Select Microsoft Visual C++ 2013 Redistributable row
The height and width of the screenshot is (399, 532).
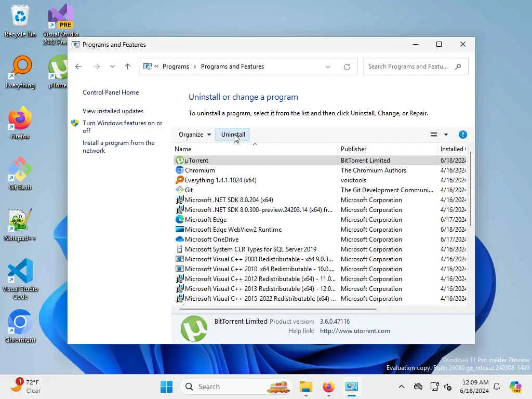pyautogui.click(x=320, y=288)
